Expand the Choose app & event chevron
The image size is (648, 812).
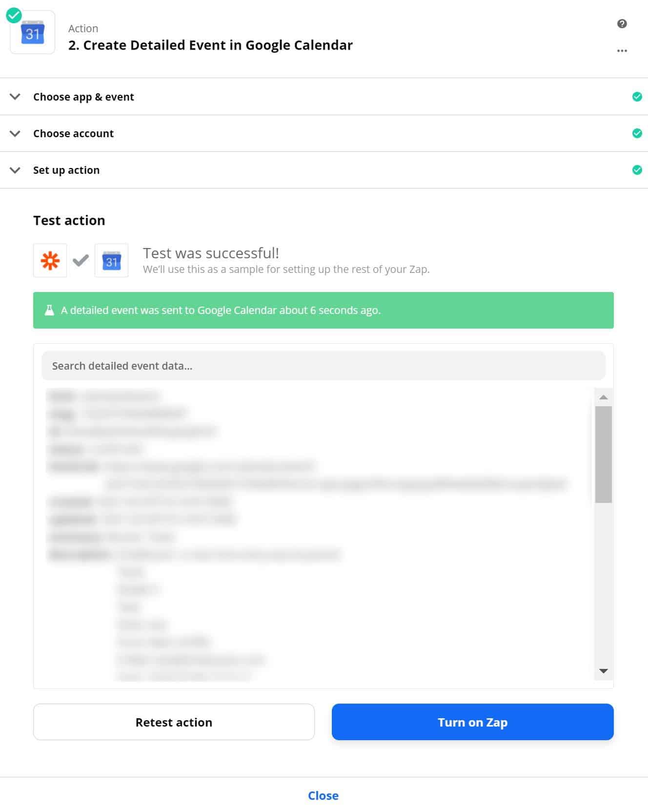tap(15, 97)
